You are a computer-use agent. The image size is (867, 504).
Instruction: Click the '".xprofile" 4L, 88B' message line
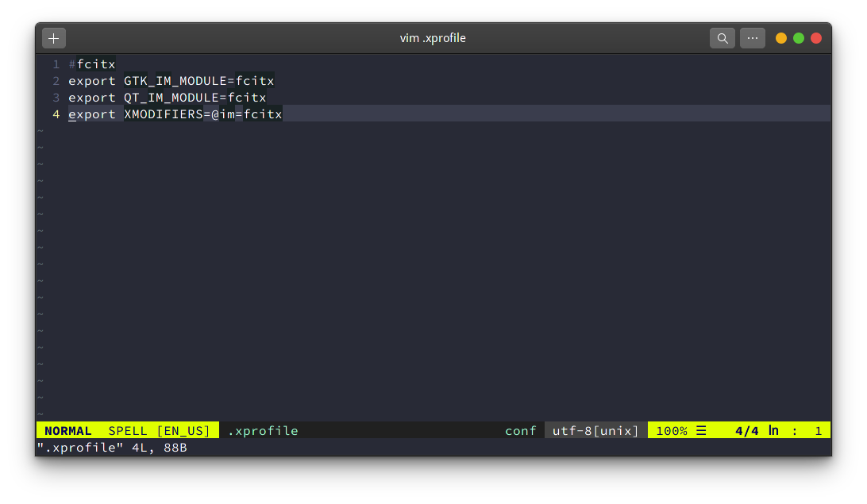[112, 447]
